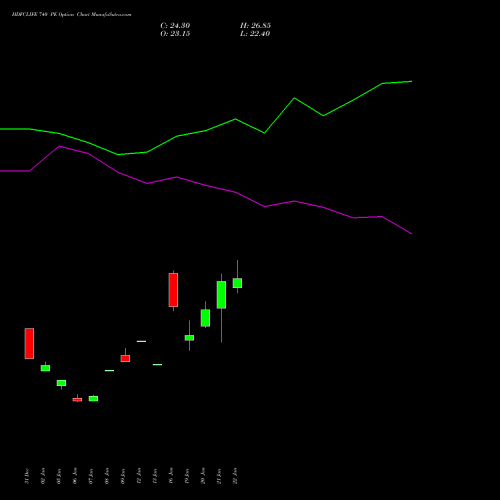Viewport: 500px width, 500px height.
Task: Click the 16 Jan date label
Action: coord(171,476)
